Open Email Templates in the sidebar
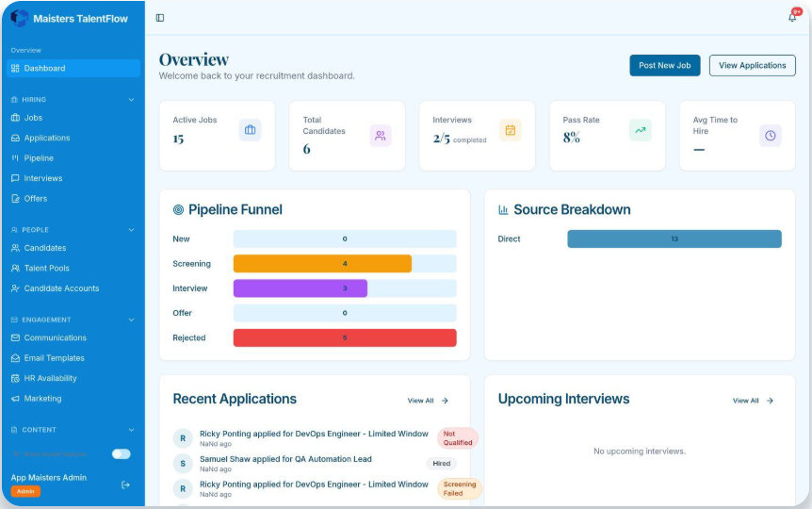The height and width of the screenshot is (509, 812). (73, 357)
